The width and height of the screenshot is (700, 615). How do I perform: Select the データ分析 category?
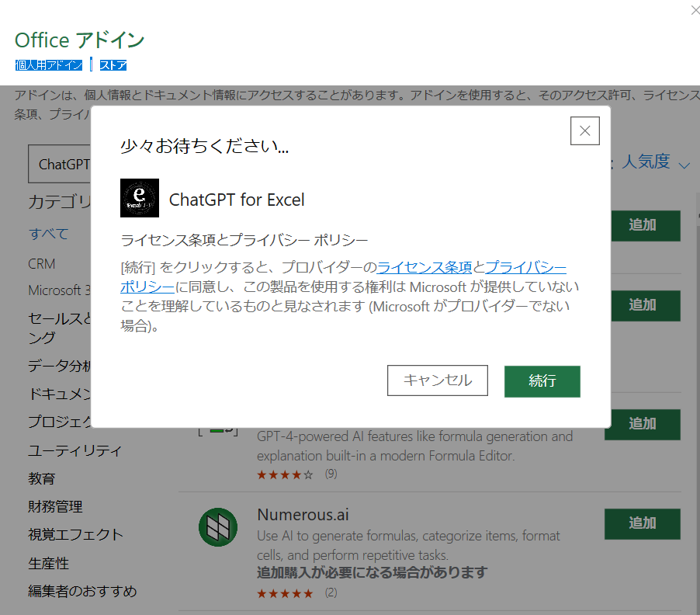point(60,366)
